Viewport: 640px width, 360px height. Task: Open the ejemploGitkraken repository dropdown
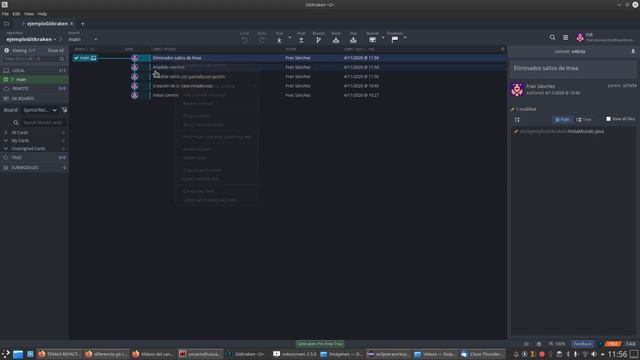(31, 39)
